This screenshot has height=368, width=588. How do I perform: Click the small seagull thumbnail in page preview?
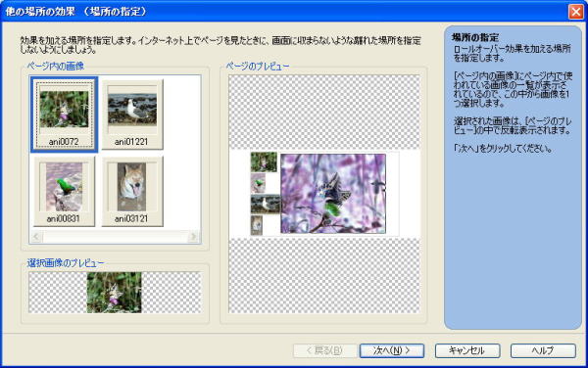pos(266,204)
